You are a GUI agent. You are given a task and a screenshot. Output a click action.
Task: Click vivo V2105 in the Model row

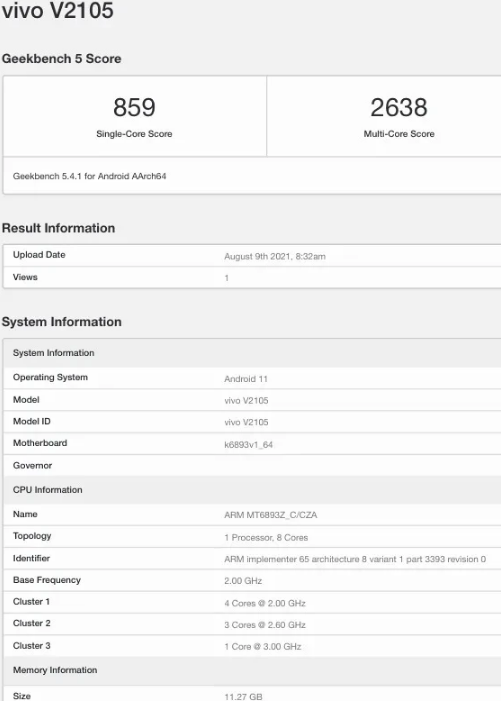[246, 401]
